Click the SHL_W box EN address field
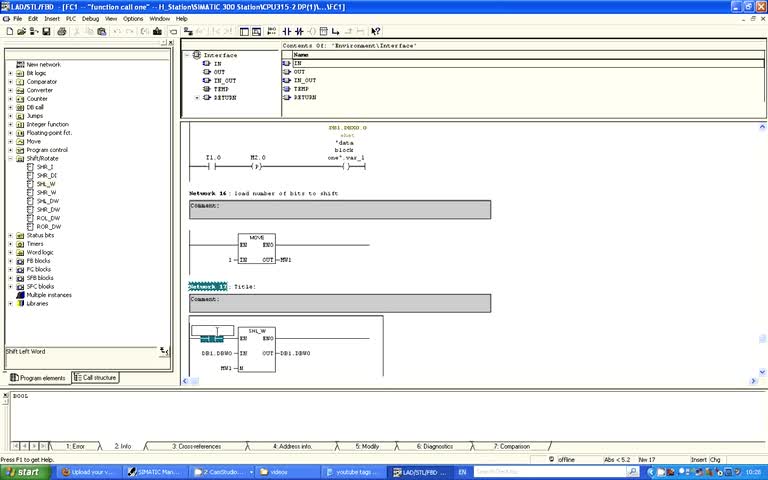Image resolution: width=768 pixels, height=480 pixels. 212,331
